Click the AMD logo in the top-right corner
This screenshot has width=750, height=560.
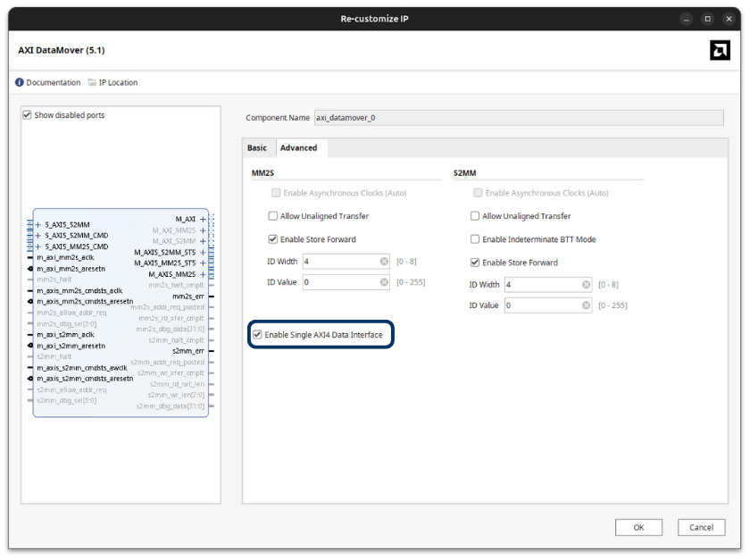pyautogui.click(x=720, y=50)
